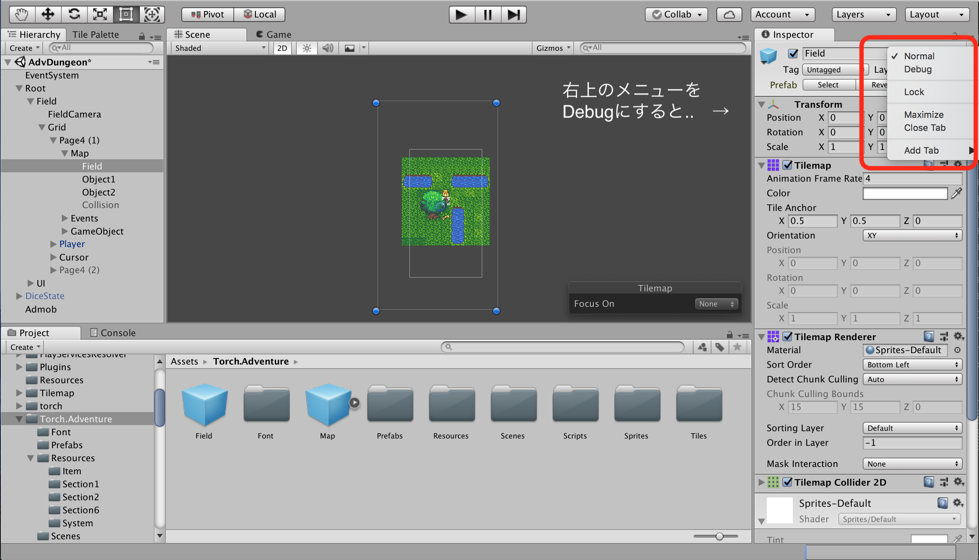Viewport: 979px width, 560px height.
Task: Open the cloud services icon
Action: (x=729, y=15)
